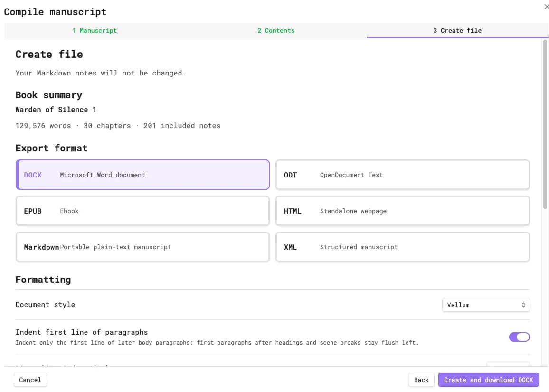The width and height of the screenshot is (549, 392).
Task: Click the book title Warden of Silence 1
Action: [56, 110]
